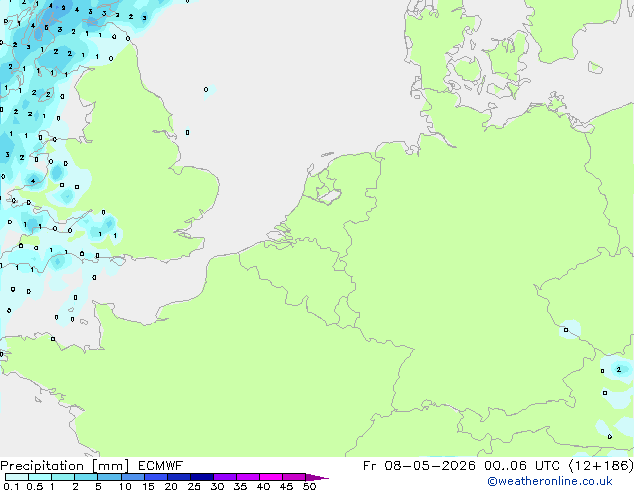
Task: Click the legend value '50'
Action: pyautogui.click(x=309, y=486)
